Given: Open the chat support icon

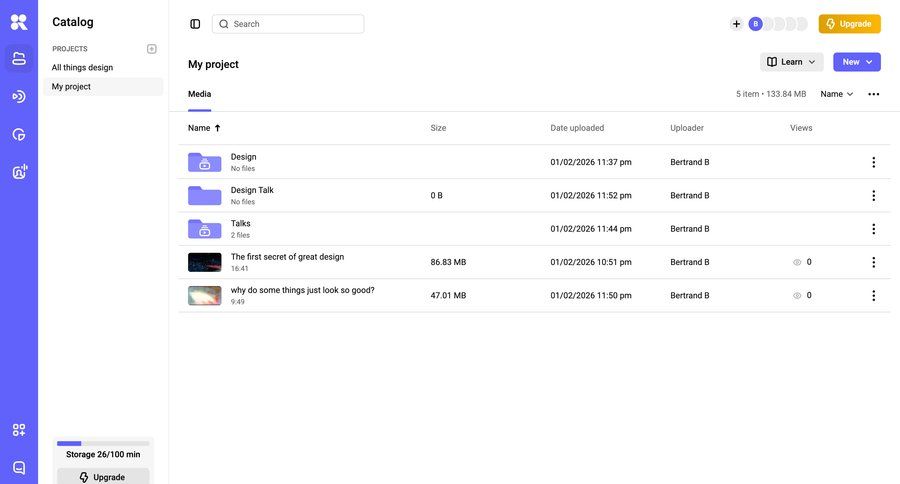Looking at the screenshot, I should (x=19, y=467).
